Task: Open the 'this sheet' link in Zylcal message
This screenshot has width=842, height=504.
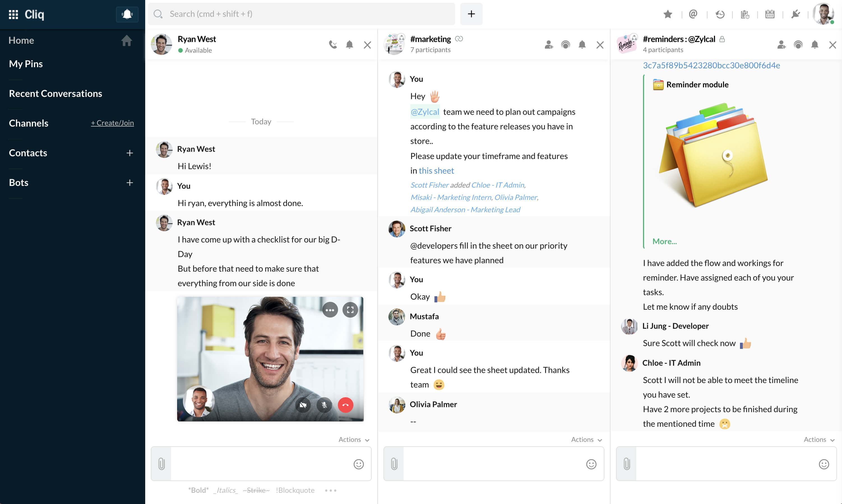Action: pyautogui.click(x=436, y=171)
